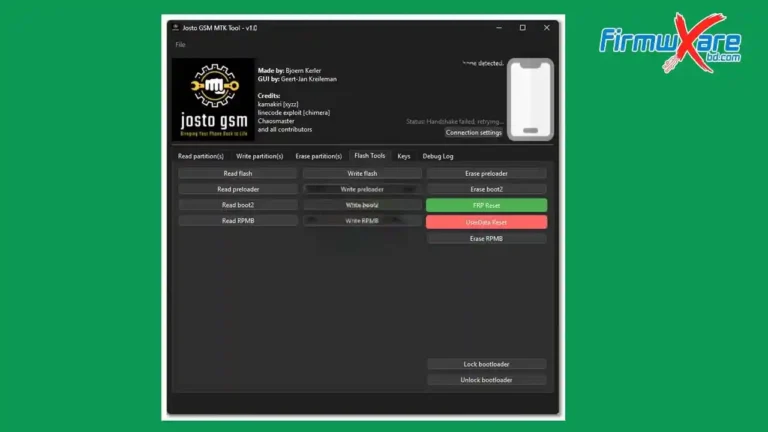Image resolution: width=768 pixels, height=432 pixels.
Task: Click the phone illustration icon
Action: point(530,99)
